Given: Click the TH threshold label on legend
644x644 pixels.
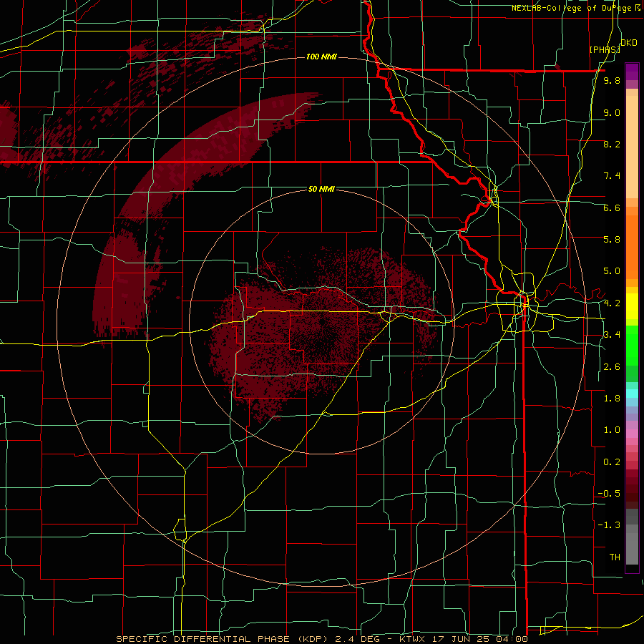Looking at the screenshot, I should click(x=615, y=557).
